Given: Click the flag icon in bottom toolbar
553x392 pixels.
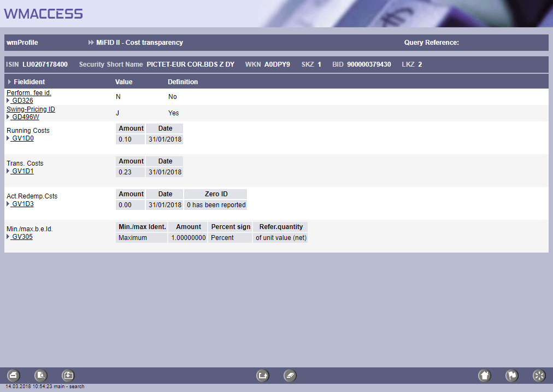Looking at the screenshot, I should click(511, 376).
